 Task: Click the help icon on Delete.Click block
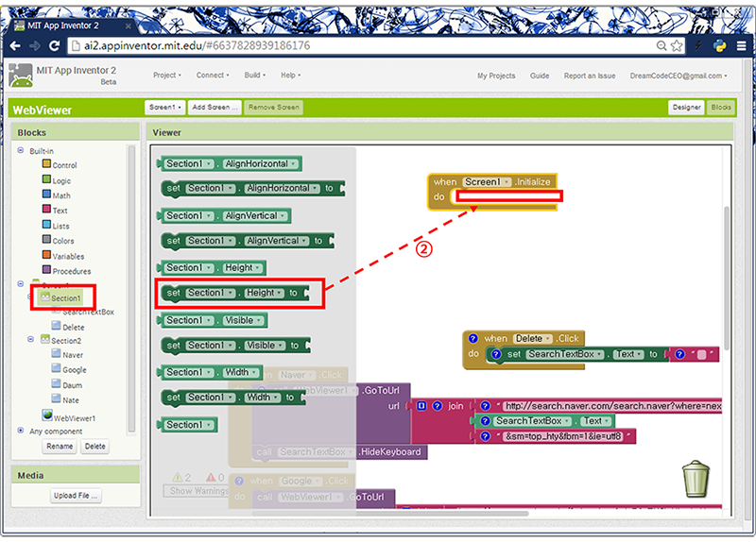coord(473,338)
